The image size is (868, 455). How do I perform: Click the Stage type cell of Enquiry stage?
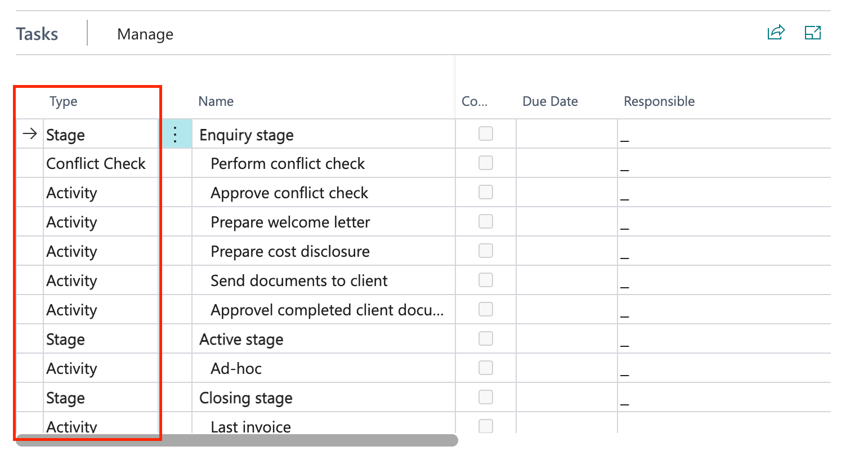point(101,134)
